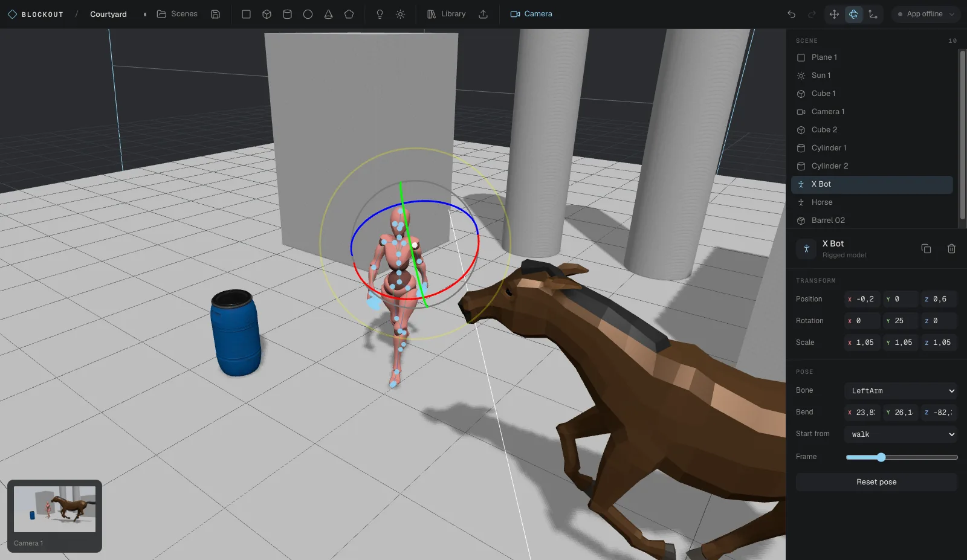
Task: Open the Scenes menu
Action: (177, 14)
